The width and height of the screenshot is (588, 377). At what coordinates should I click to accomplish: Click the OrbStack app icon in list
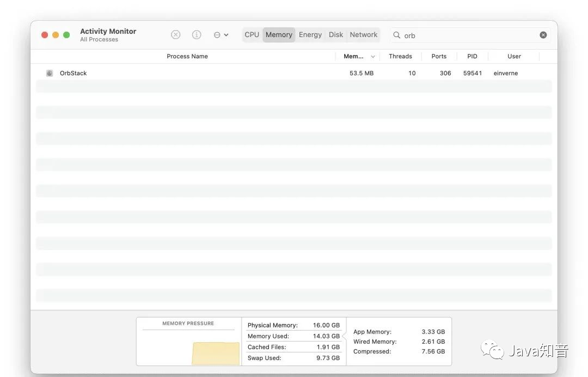point(50,73)
